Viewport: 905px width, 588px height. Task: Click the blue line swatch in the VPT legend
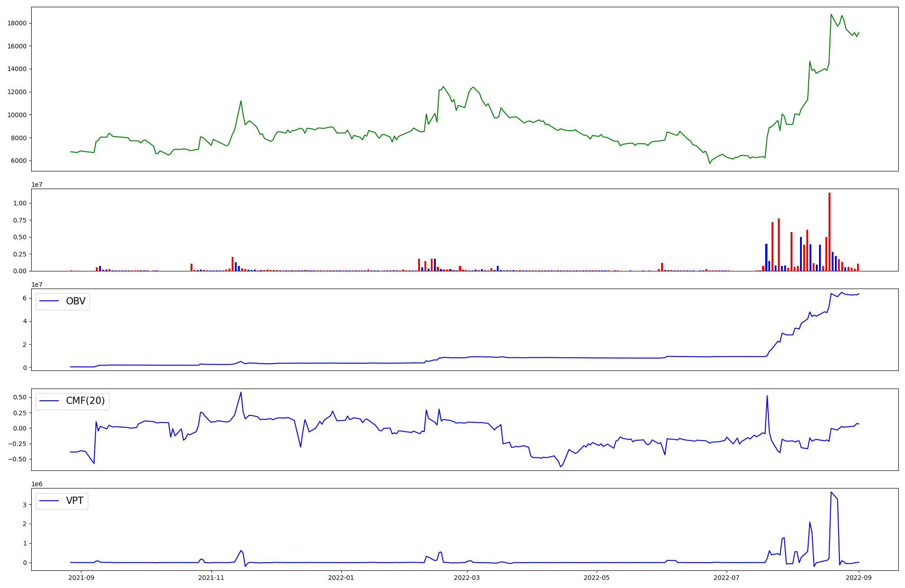pos(50,501)
